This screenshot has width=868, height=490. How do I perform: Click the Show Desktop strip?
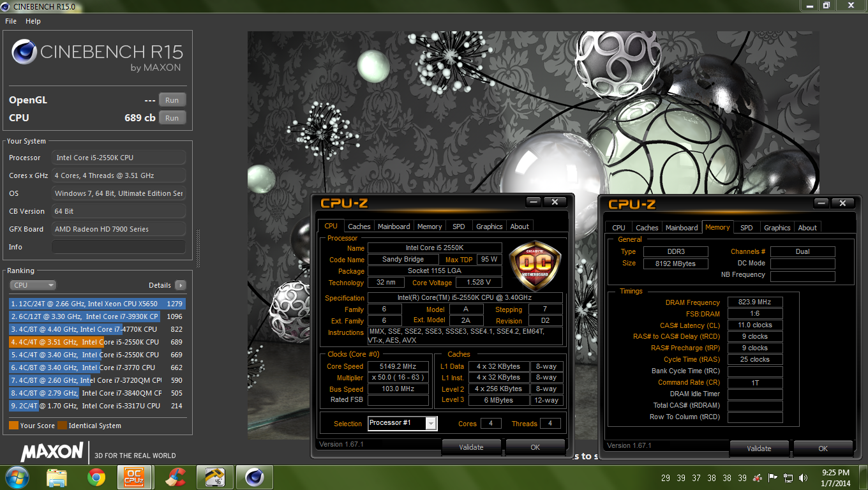coord(863,477)
